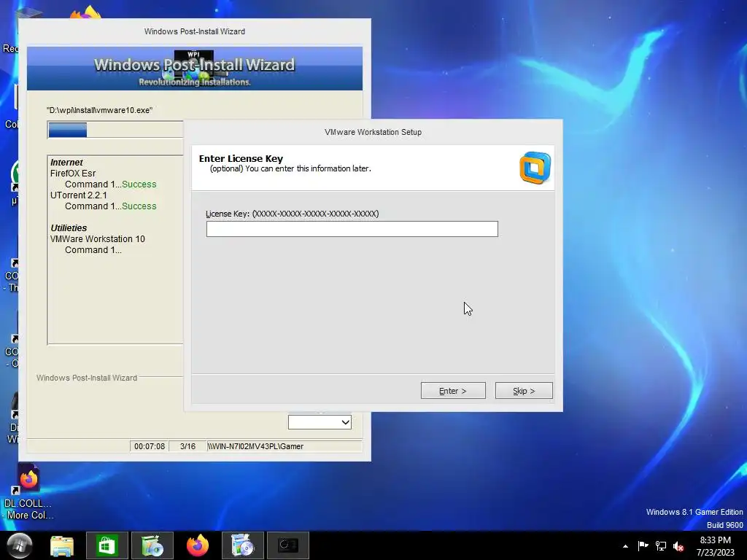Click the Success status under UTorrent 2.2.1
This screenshot has height=560, width=747.
point(139,206)
